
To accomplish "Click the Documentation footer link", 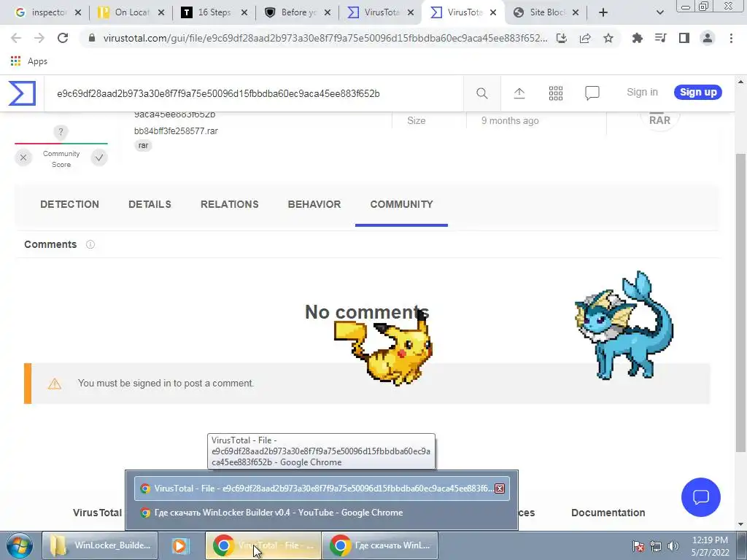I will 608,513.
